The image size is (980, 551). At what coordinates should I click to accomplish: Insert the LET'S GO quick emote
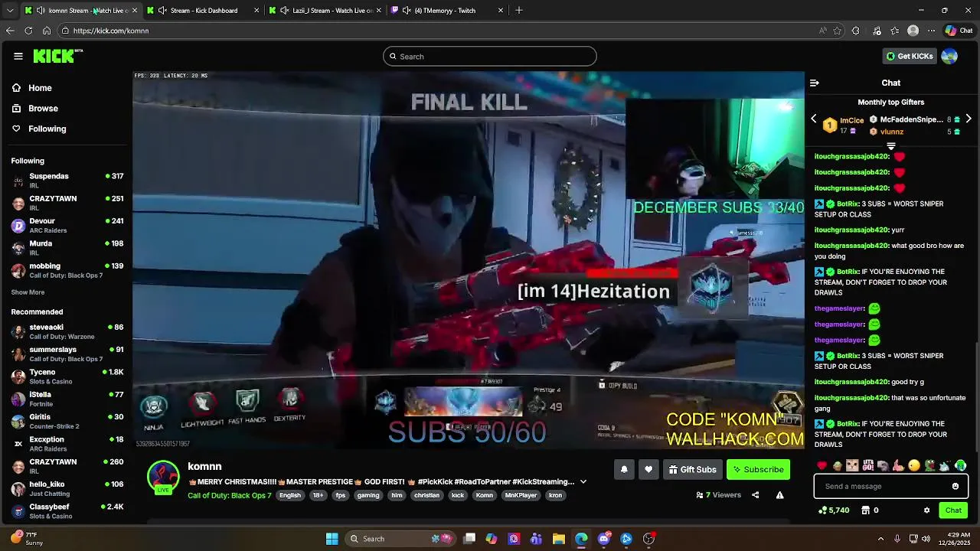click(x=868, y=465)
